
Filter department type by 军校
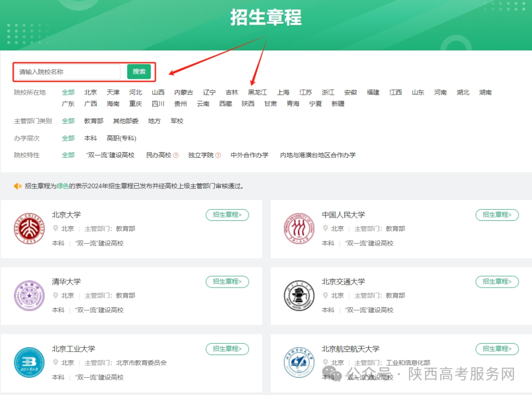pos(177,121)
